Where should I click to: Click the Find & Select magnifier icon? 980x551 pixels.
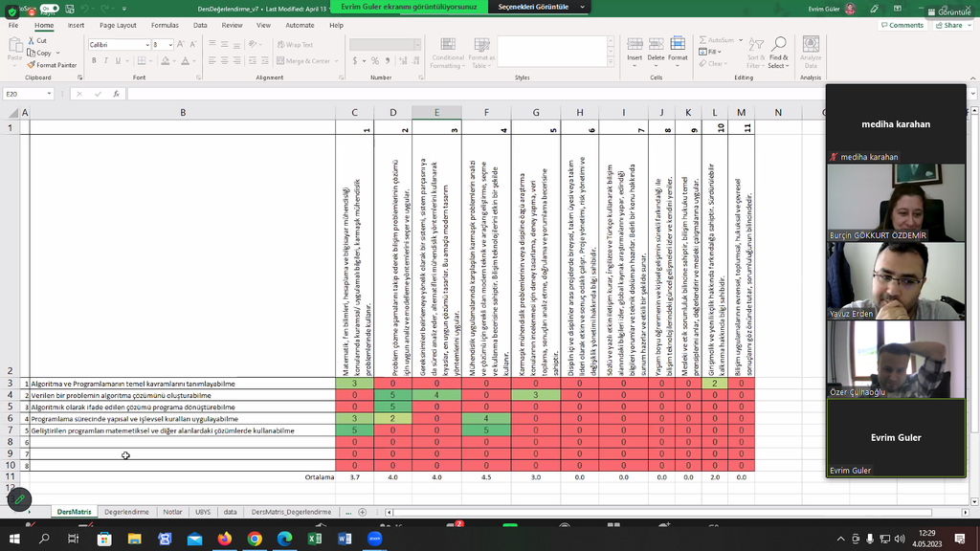tap(779, 44)
